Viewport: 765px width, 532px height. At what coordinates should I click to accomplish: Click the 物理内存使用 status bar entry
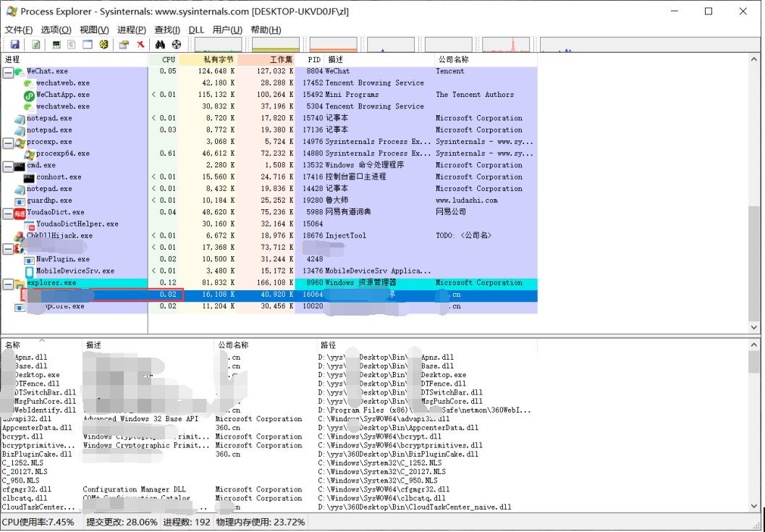tap(261, 523)
